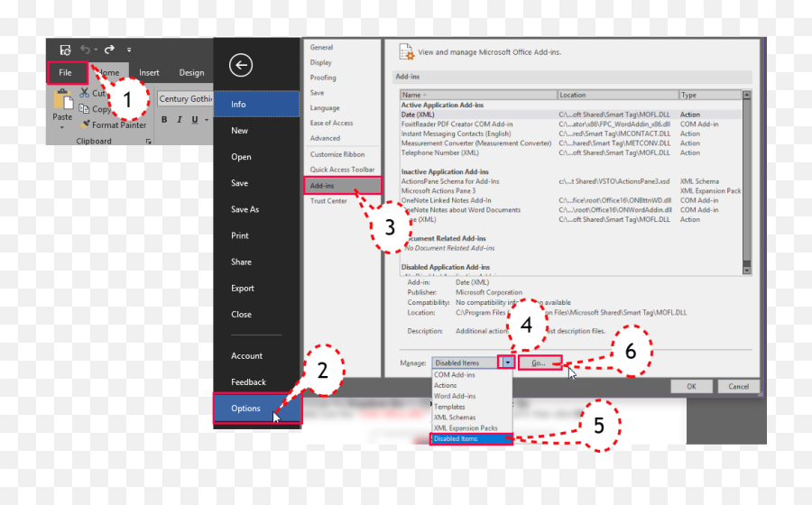Image resolution: width=812 pixels, height=505 pixels.
Task: Toggle Italic formatting
Action: 180,120
